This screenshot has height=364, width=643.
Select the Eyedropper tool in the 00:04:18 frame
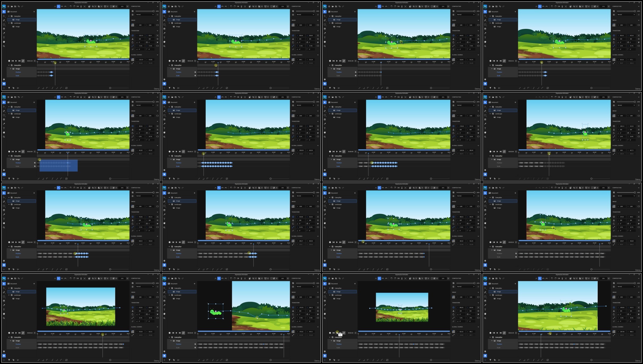[4, 305]
